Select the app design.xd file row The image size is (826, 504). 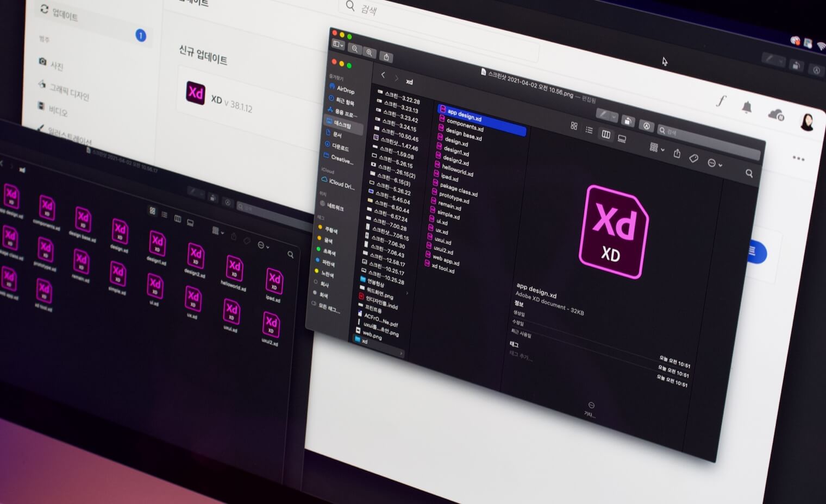pyautogui.click(x=482, y=120)
